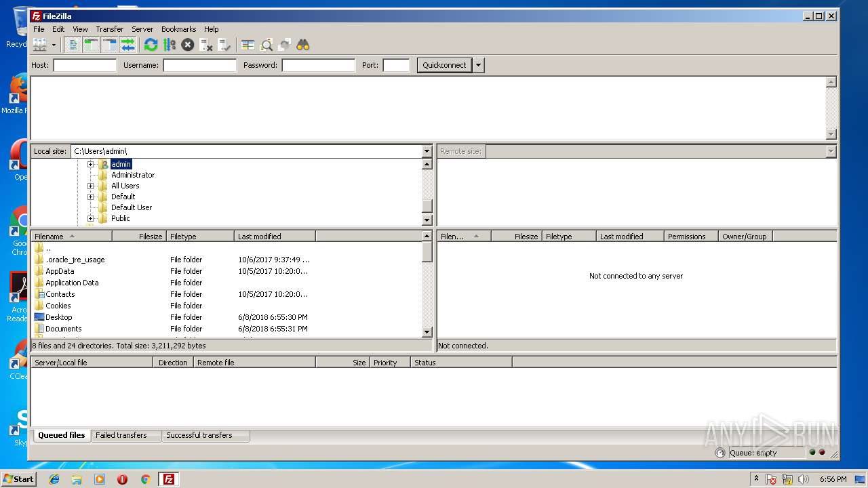Image resolution: width=868 pixels, height=488 pixels.
Task: Expand the Default folder tree node
Action: point(90,197)
